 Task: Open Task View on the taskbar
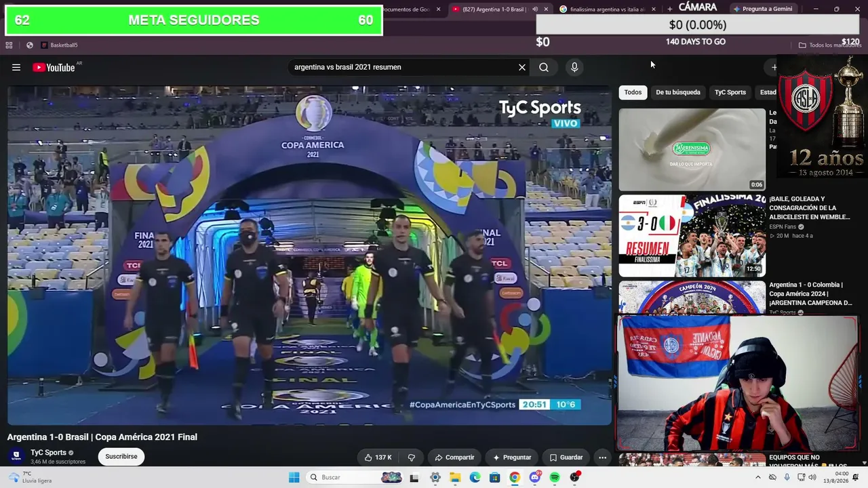click(414, 478)
